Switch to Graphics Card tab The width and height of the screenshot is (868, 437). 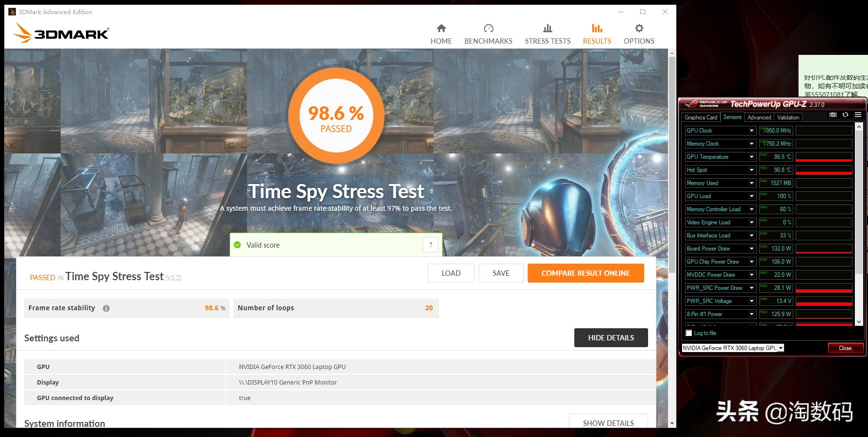tap(701, 118)
